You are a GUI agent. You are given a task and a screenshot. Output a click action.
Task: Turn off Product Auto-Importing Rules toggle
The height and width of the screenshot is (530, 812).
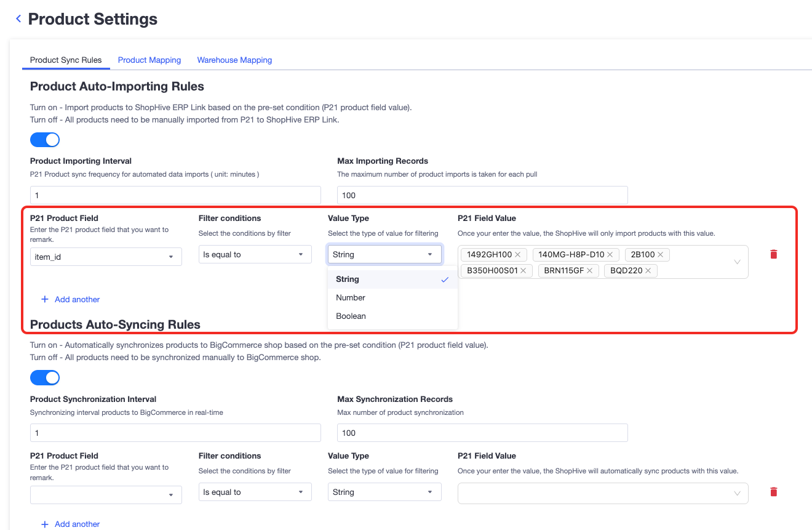pyautogui.click(x=45, y=140)
